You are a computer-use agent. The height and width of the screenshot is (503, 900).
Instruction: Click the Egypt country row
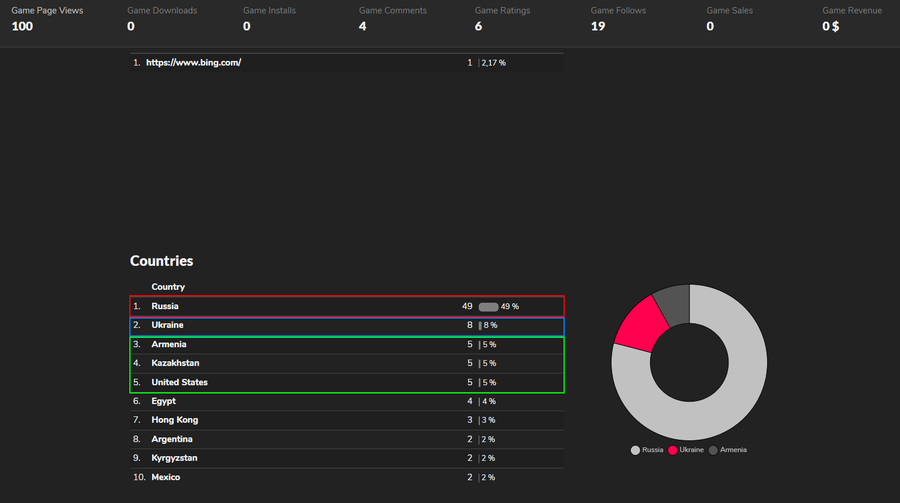point(347,401)
